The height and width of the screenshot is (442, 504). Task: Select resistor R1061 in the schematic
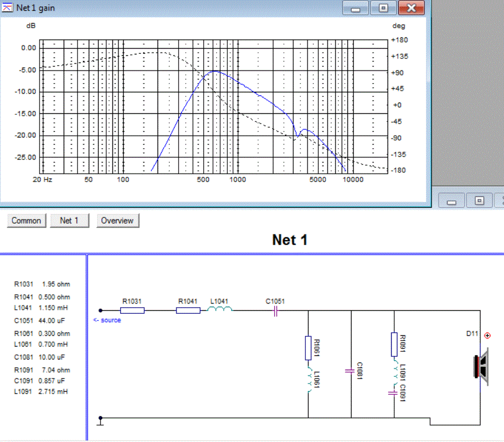pyautogui.click(x=308, y=348)
